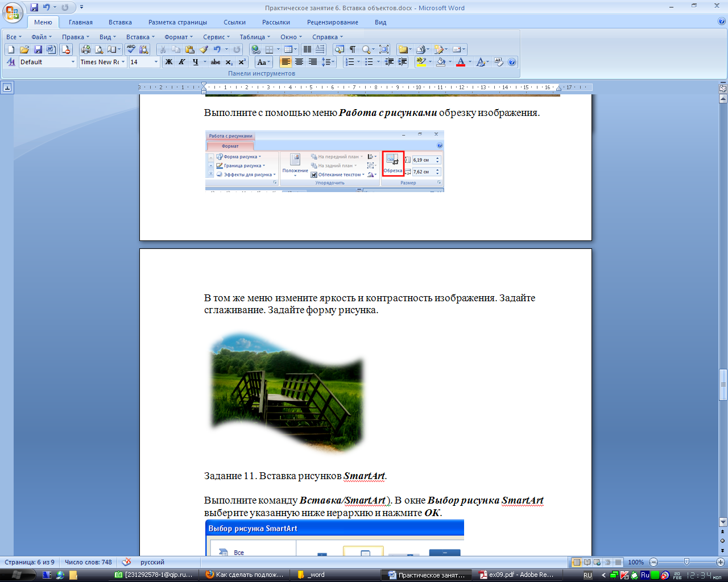Screen dimensions: 728x582
Task: Click the Office button
Action: 13,13
